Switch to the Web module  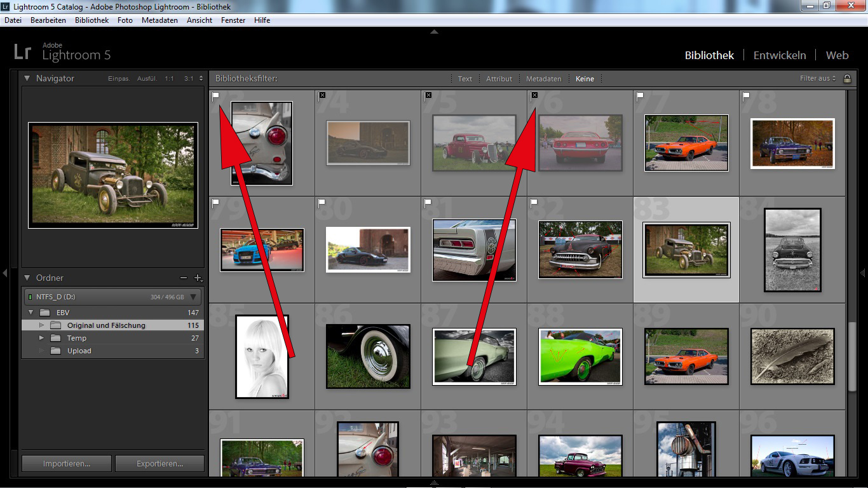pyautogui.click(x=837, y=55)
